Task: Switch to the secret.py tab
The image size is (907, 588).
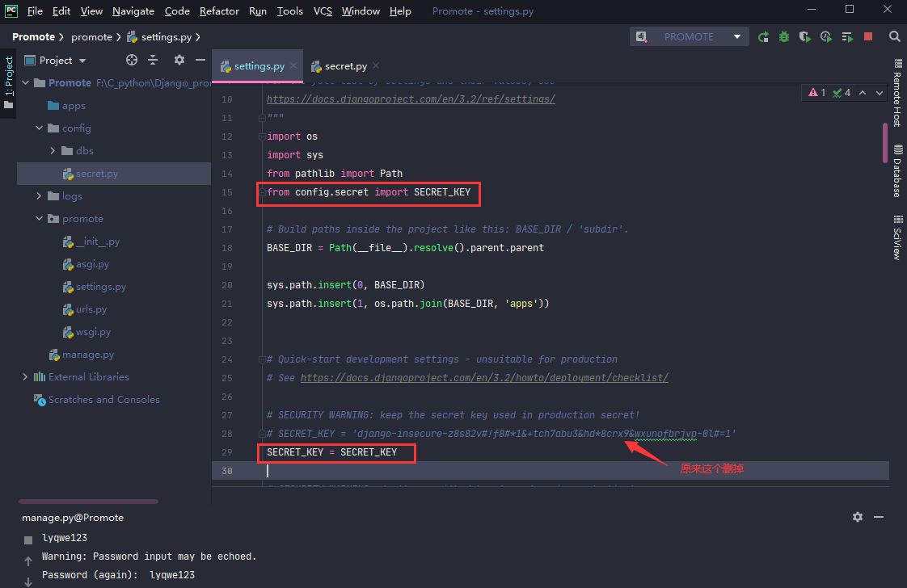Action: tap(345, 66)
